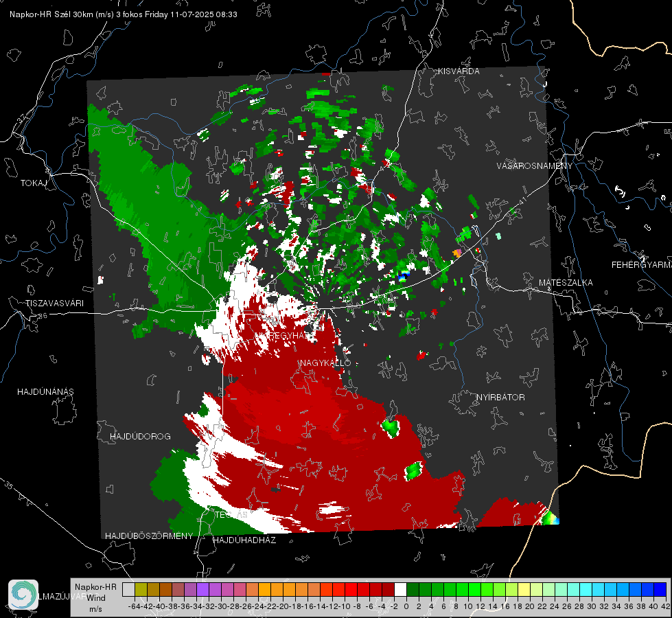Viewport: 672px width, 618px height.
Task: Click the road number 41 label
Action: click(x=522, y=201)
